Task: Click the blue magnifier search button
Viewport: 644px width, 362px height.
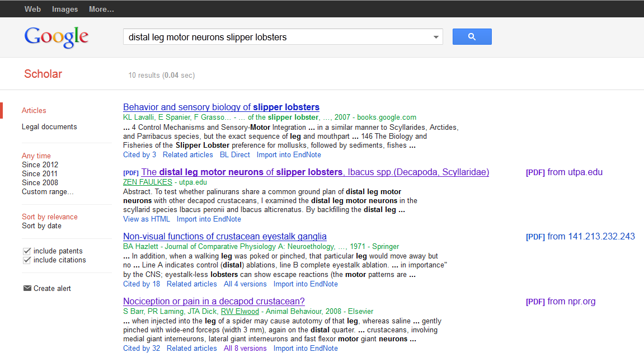Action: click(x=472, y=36)
